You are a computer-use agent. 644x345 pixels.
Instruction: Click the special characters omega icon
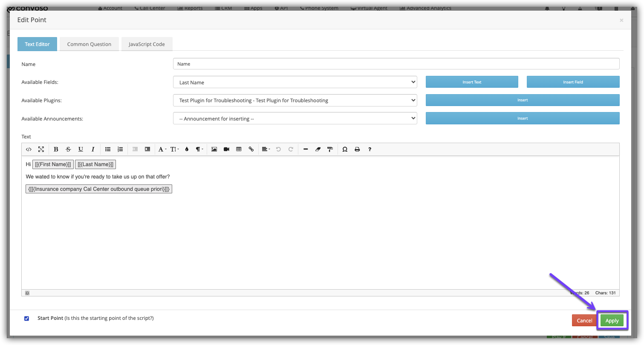[345, 149]
